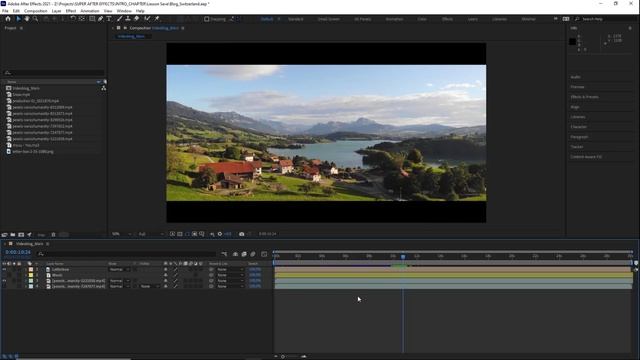Open composition mini-flowchart in timeline
This screenshot has width=640, height=360.
click(x=224, y=254)
